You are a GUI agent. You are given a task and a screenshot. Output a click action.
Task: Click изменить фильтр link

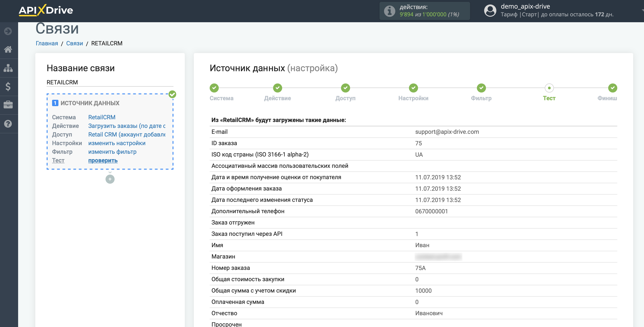point(112,152)
